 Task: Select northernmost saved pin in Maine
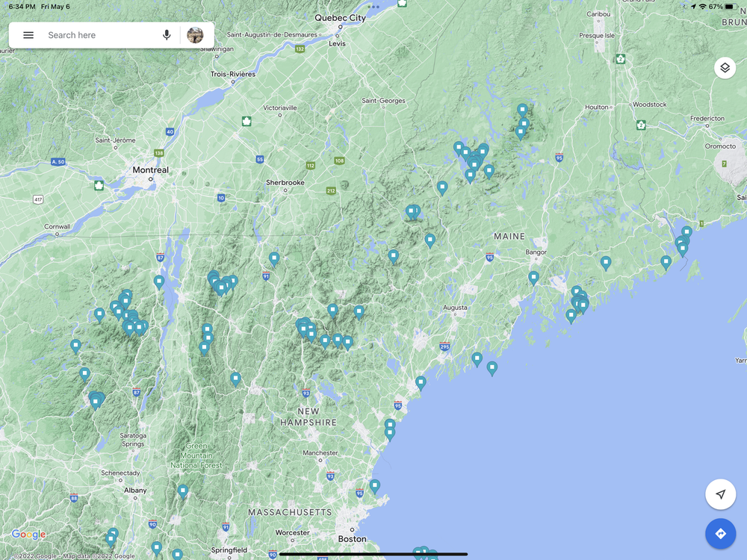[x=523, y=111]
